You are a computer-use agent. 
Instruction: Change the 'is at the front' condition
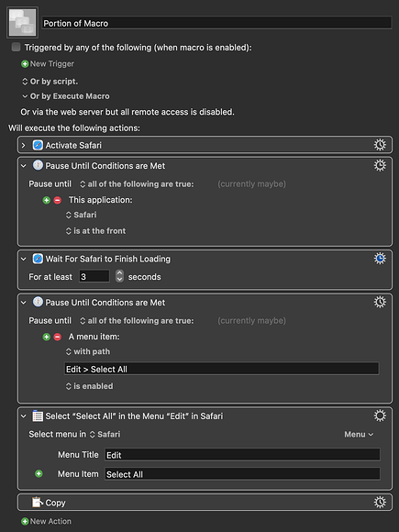(x=95, y=231)
